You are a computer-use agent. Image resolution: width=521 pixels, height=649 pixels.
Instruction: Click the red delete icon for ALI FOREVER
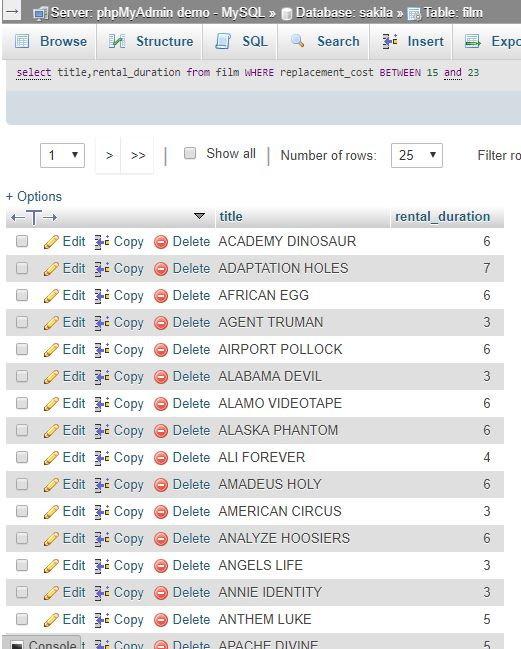[161, 458]
